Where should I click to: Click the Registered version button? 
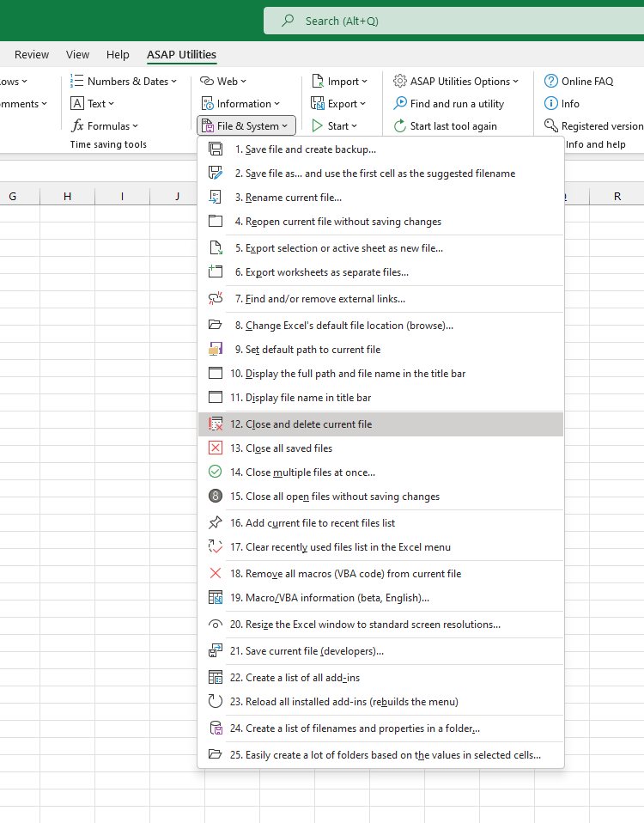coord(593,126)
